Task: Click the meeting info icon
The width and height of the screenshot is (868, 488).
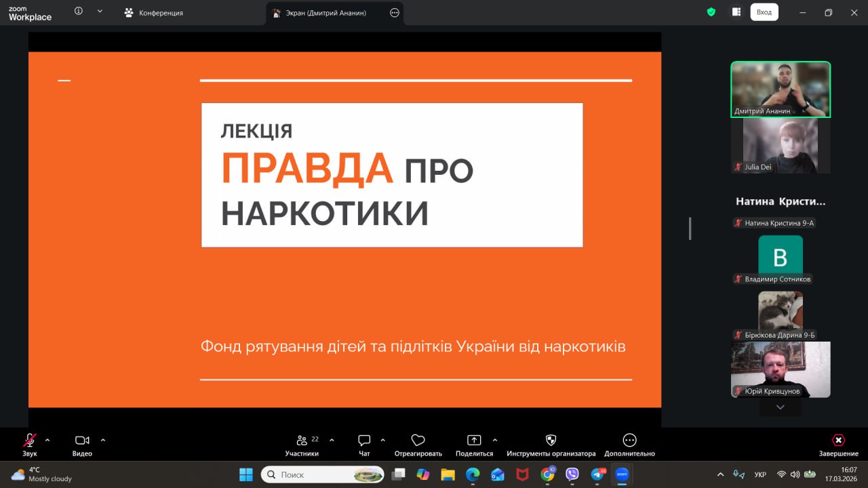Action: point(79,12)
